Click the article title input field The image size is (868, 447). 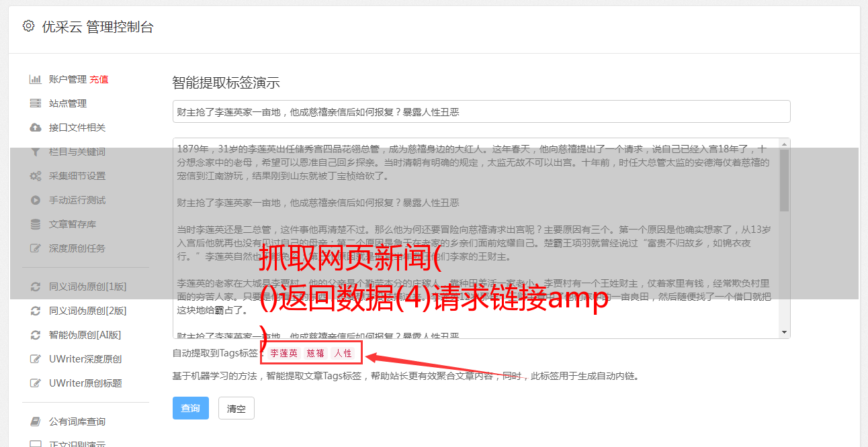(x=481, y=111)
